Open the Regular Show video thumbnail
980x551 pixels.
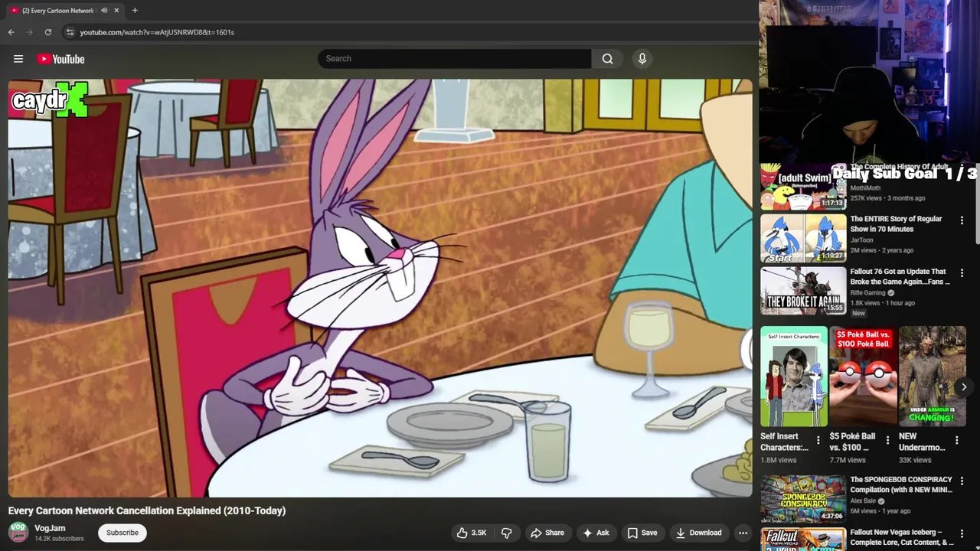pyautogui.click(x=803, y=238)
